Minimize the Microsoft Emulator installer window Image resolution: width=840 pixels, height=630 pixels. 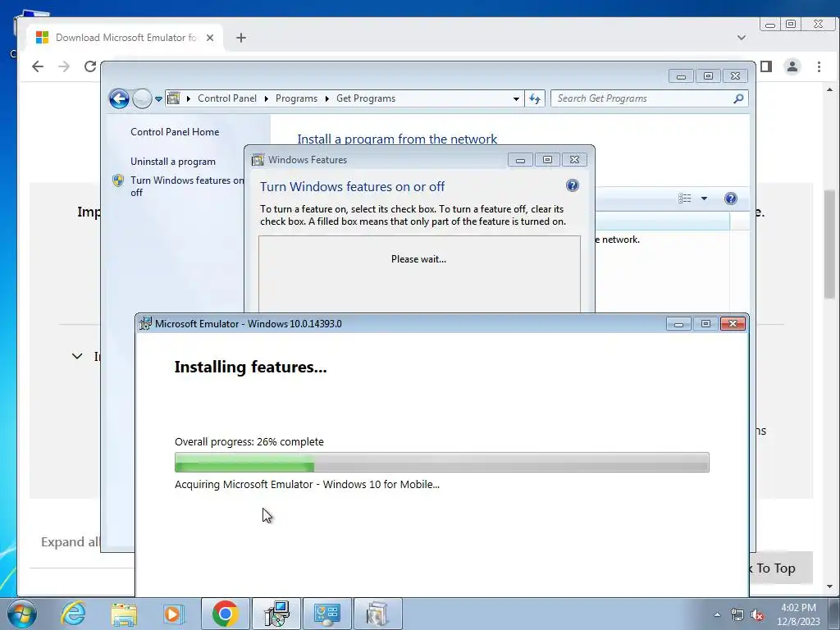coord(678,323)
